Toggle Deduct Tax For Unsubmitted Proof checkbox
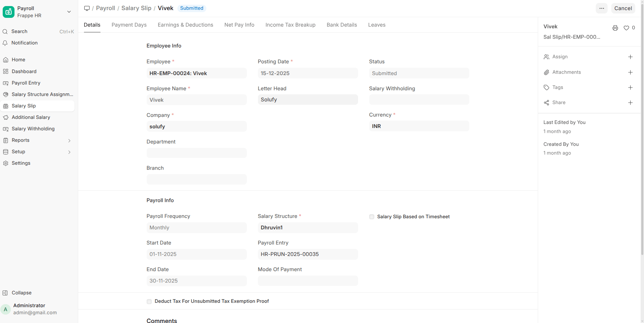 (x=149, y=301)
